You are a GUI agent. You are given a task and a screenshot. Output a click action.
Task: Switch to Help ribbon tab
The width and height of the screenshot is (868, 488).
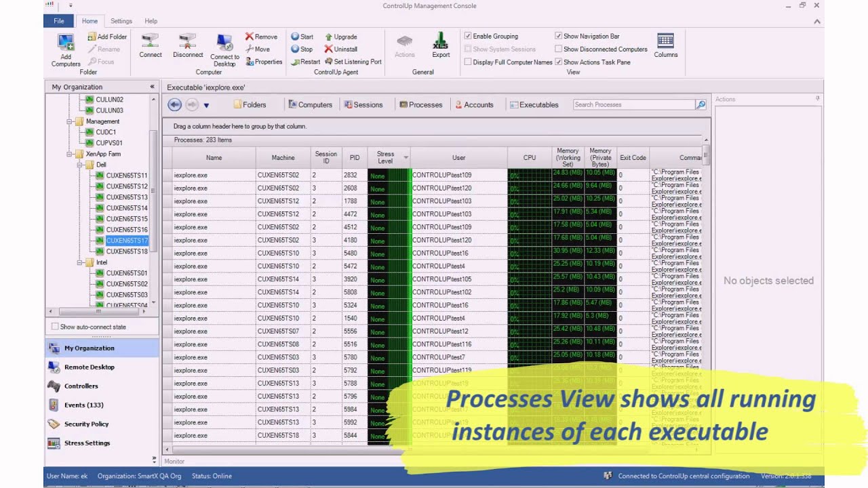pyautogui.click(x=151, y=21)
